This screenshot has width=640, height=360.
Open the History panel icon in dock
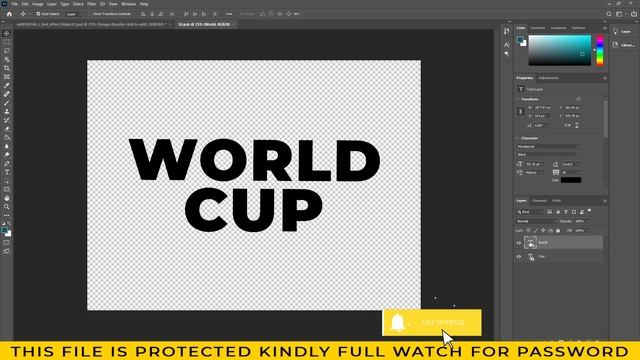coord(507,31)
